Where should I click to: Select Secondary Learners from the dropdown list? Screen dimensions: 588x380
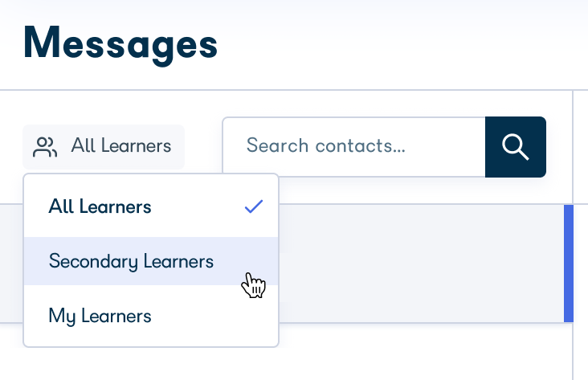point(151,261)
